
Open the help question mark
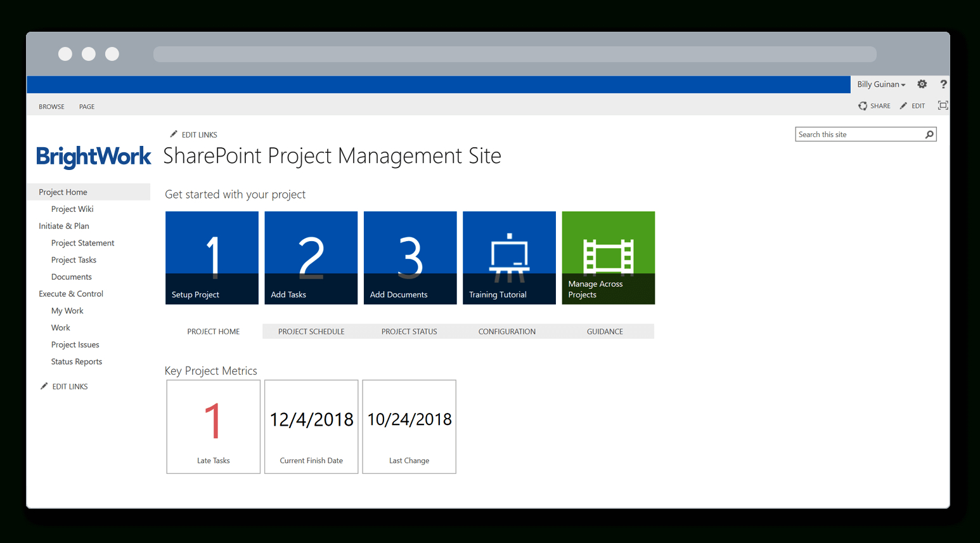click(943, 84)
